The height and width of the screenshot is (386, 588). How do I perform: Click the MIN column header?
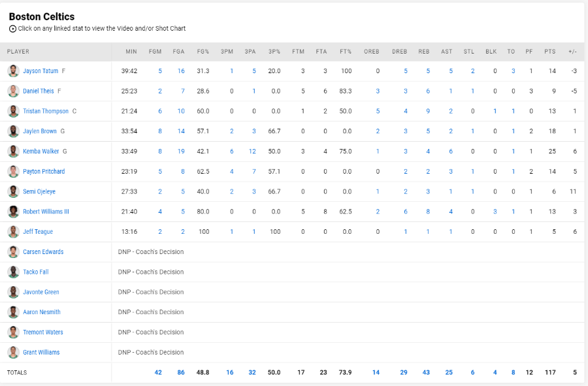click(131, 52)
